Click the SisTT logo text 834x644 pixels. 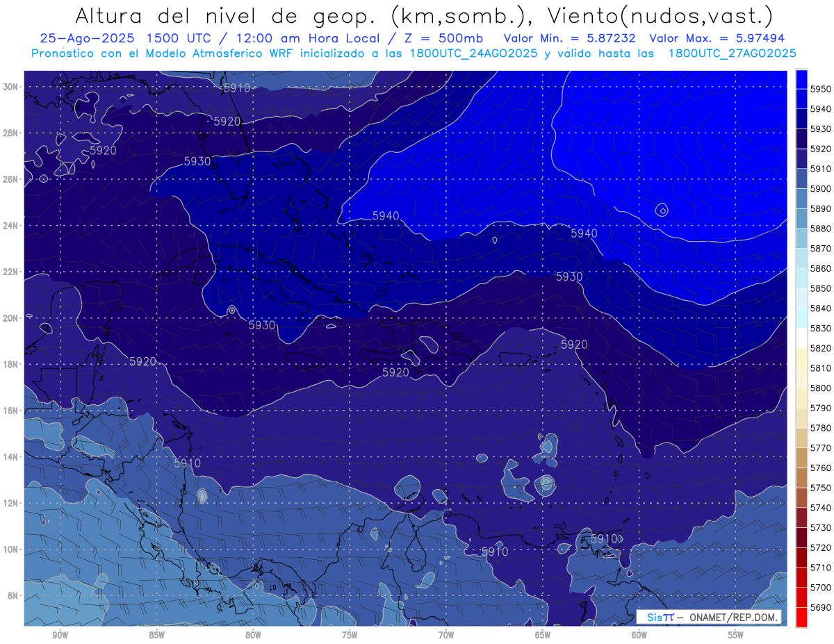(x=660, y=617)
